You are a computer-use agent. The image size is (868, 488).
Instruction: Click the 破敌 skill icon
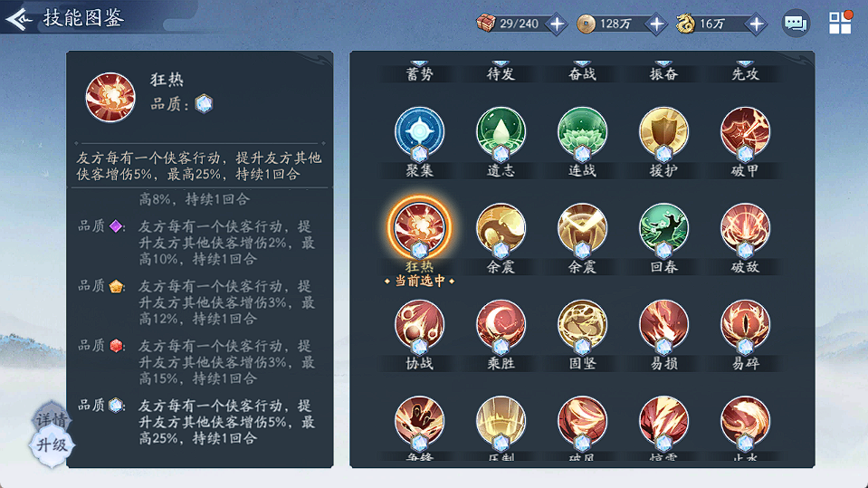pyautogui.click(x=745, y=229)
